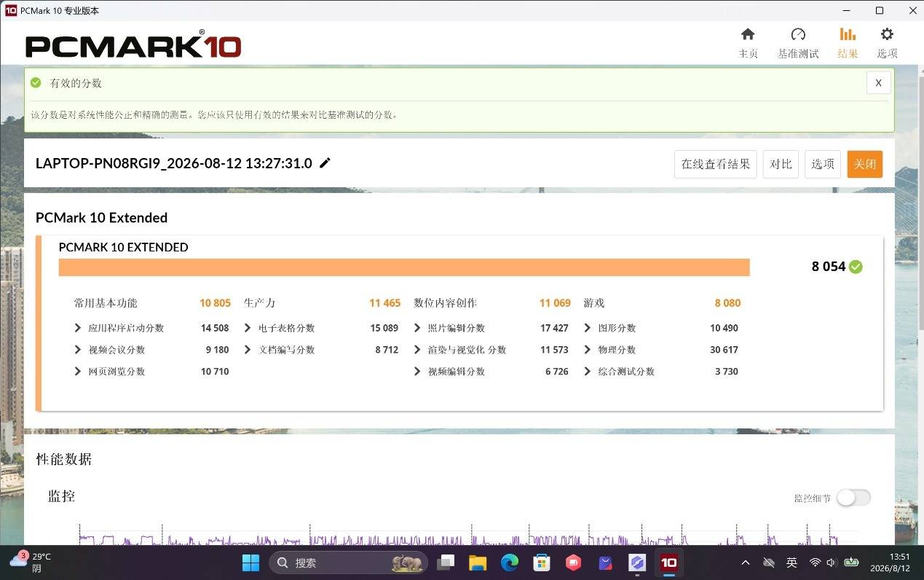924x580 pixels.
Task: Open the Wi-Fi network tray icon
Action: click(815, 563)
